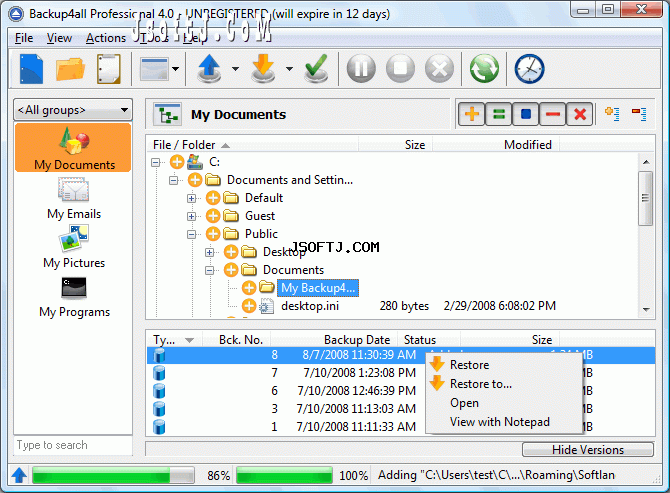Start restore with orange down arrow

(263, 68)
